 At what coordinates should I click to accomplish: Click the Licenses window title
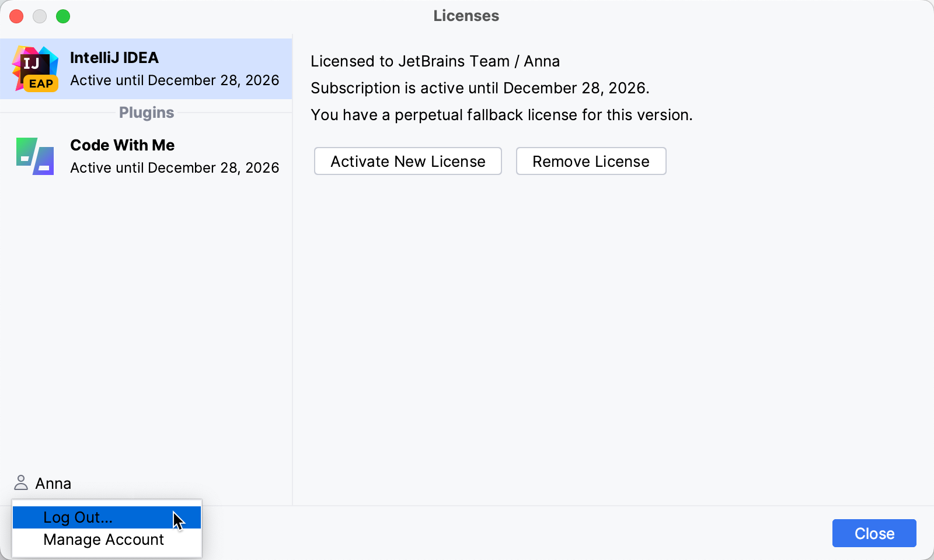[466, 16]
